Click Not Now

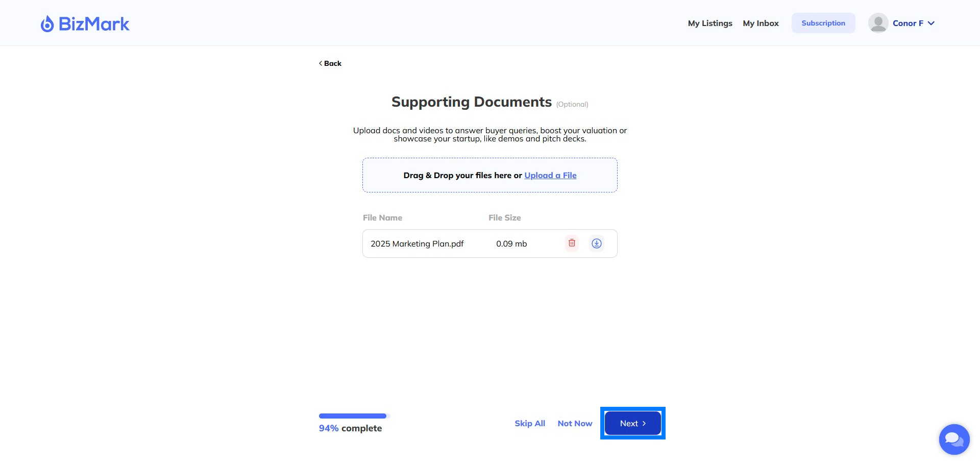click(x=575, y=423)
